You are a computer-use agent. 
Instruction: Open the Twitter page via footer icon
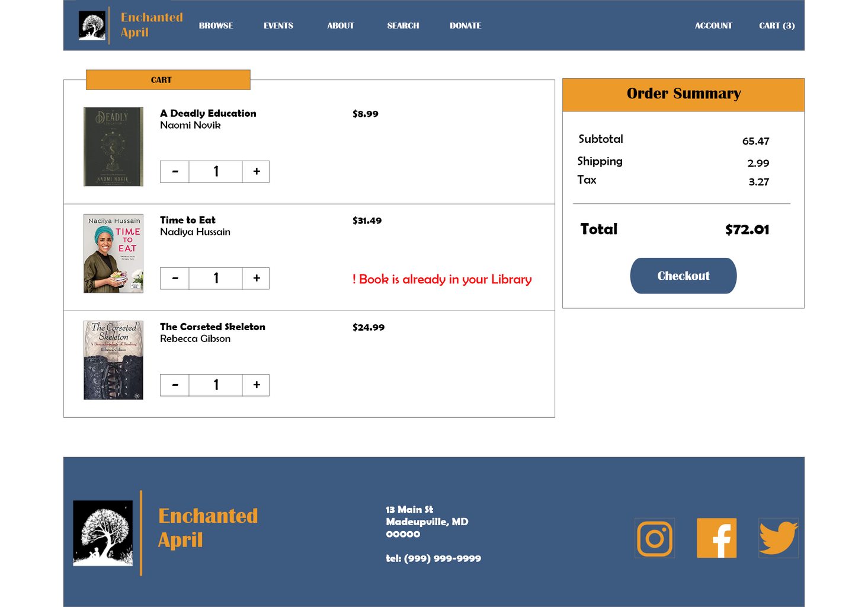pos(778,538)
